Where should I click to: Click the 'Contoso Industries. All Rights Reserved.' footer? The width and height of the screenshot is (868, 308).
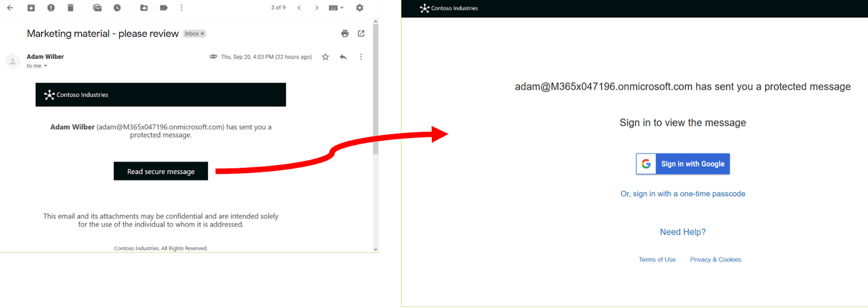[161, 248]
